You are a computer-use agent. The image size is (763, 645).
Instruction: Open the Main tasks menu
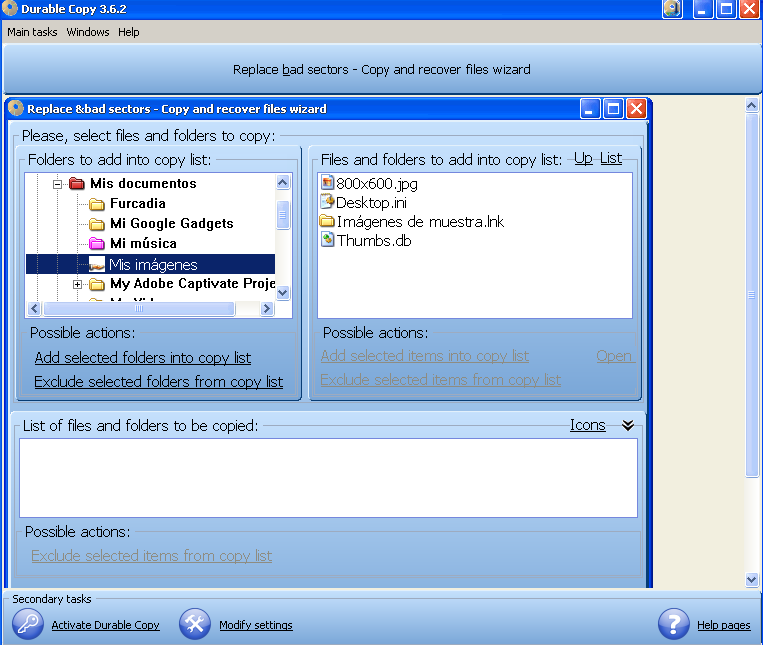coord(32,32)
